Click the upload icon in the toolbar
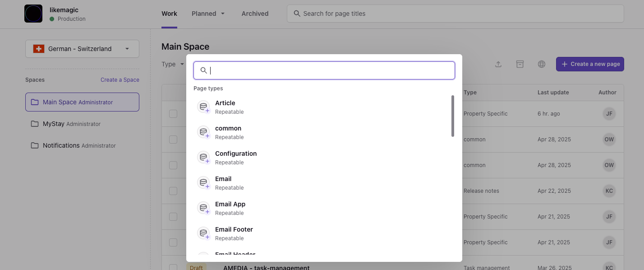Image resolution: width=644 pixels, height=270 pixels. coord(498,64)
